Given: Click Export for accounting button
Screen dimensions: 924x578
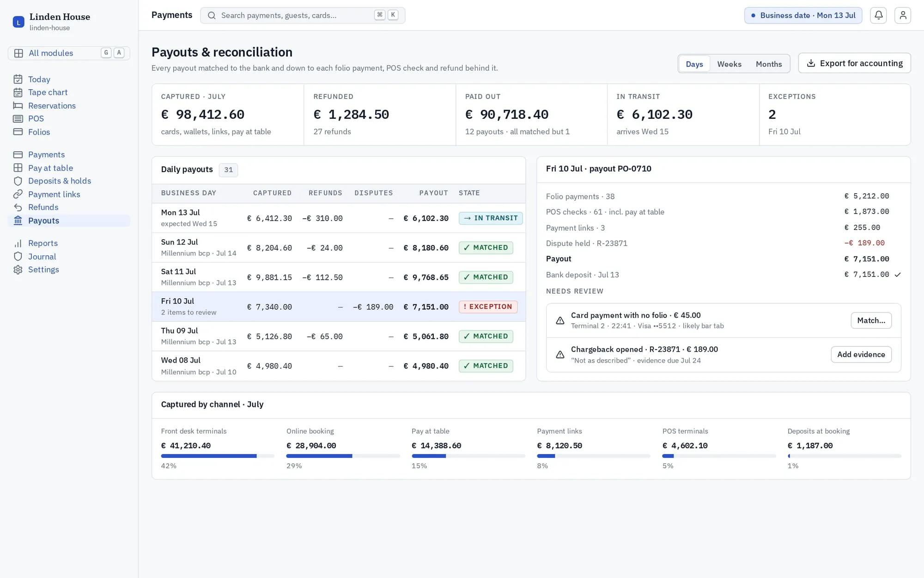Looking at the screenshot, I should click(x=854, y=63).
